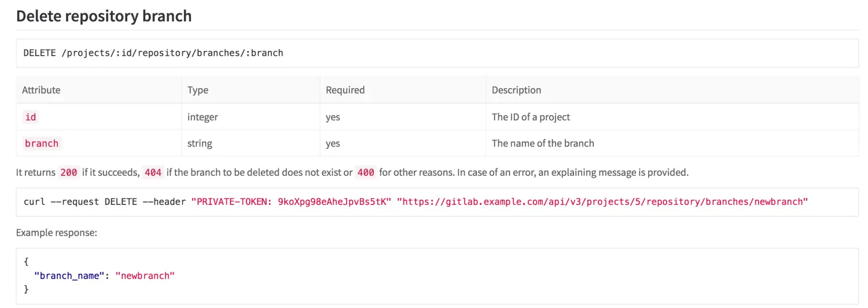Click the Attribute column header
The image size is (868, 308).
(x=41, y=90)
